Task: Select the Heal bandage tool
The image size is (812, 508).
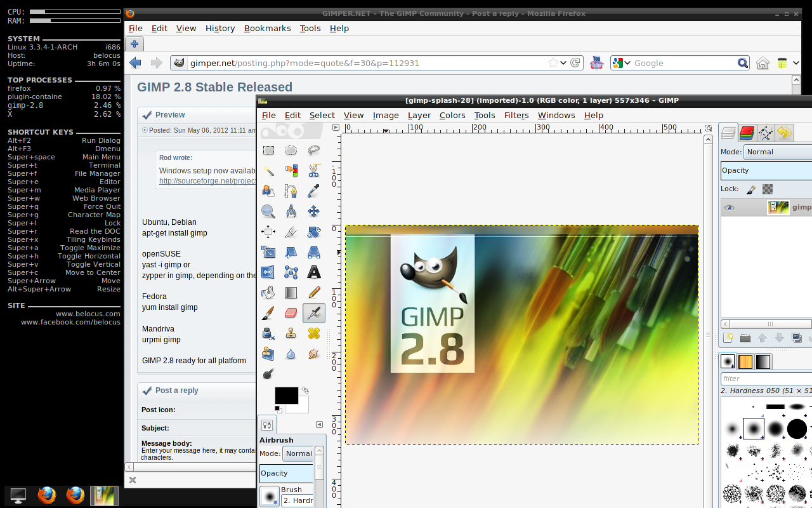Action: (313, 333)
